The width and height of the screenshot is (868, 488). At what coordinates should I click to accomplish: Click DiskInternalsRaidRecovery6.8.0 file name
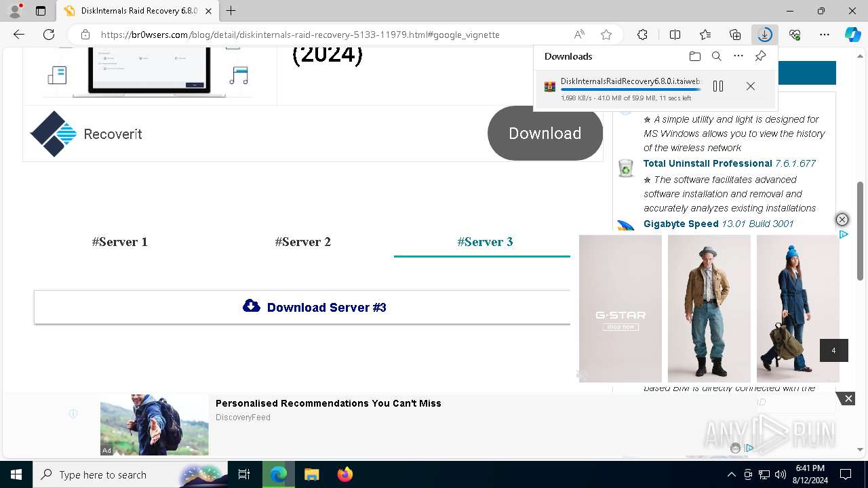(x=632, y=81)
